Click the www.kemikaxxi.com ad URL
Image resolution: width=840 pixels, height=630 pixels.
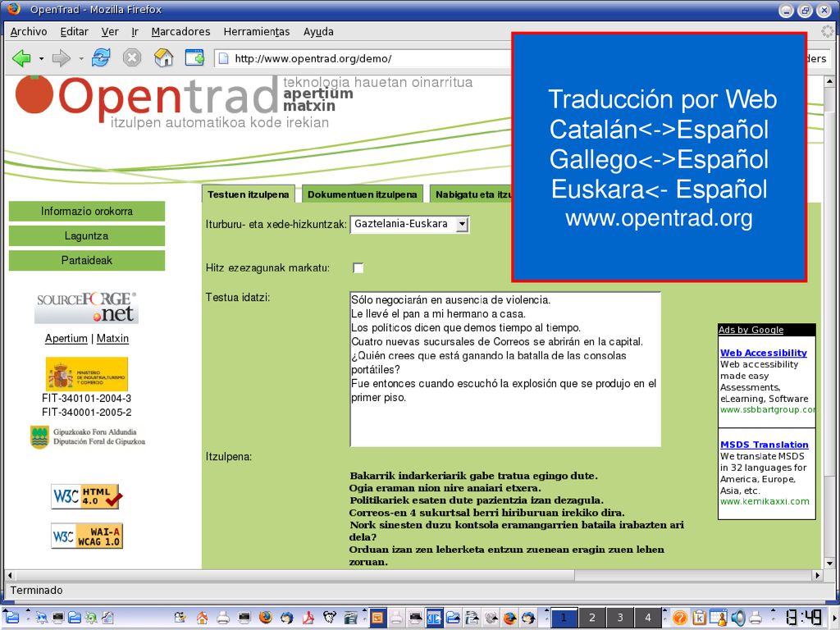765,501
